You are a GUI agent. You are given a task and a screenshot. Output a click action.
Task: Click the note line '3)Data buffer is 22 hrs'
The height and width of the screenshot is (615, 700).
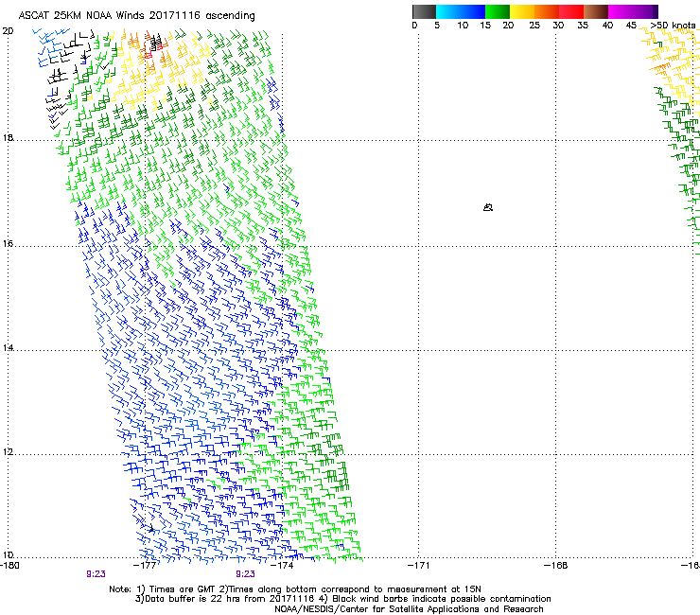pos(342,599)
